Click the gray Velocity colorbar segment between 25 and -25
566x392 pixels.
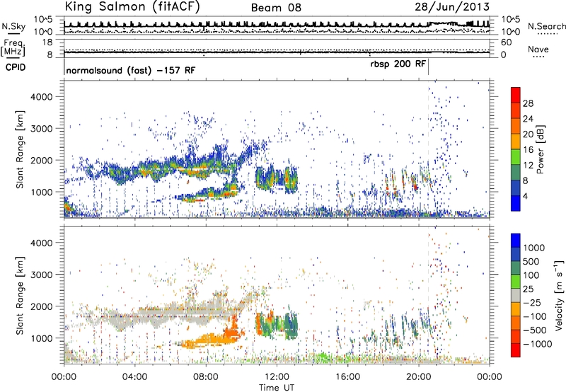[x=516, y=295]
